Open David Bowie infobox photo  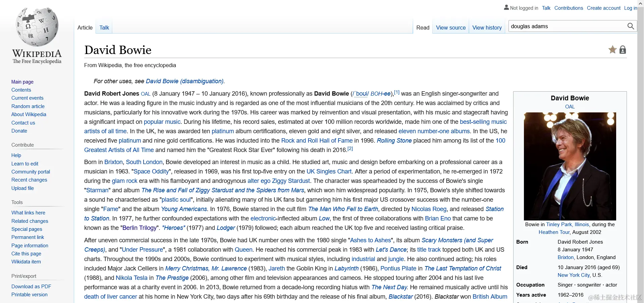(570, 166)
